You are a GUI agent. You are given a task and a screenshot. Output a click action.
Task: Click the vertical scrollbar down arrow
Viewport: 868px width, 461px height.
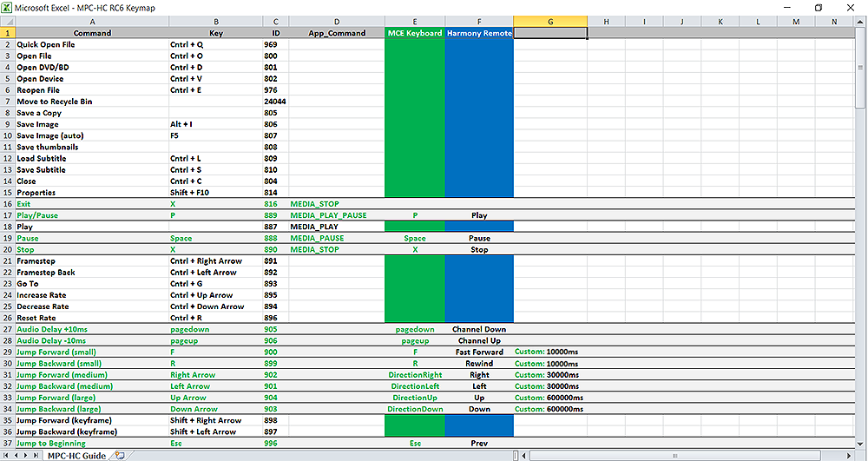click(861, 444)
